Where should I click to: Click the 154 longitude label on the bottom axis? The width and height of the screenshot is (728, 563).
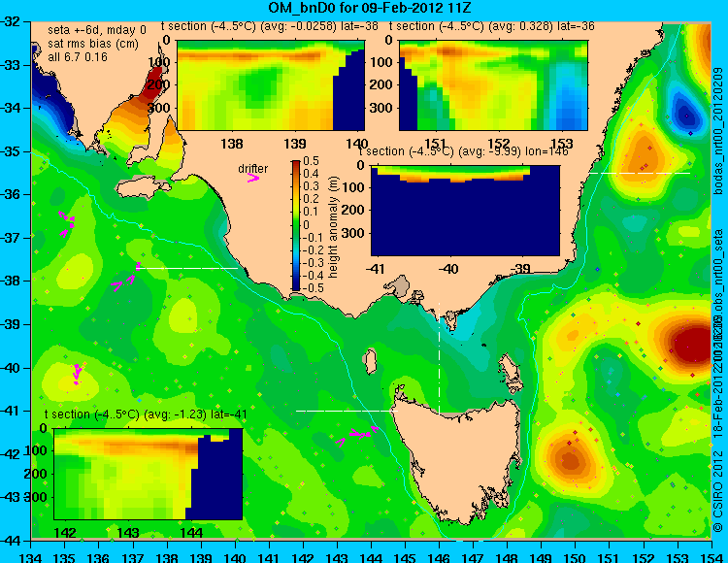711,557
